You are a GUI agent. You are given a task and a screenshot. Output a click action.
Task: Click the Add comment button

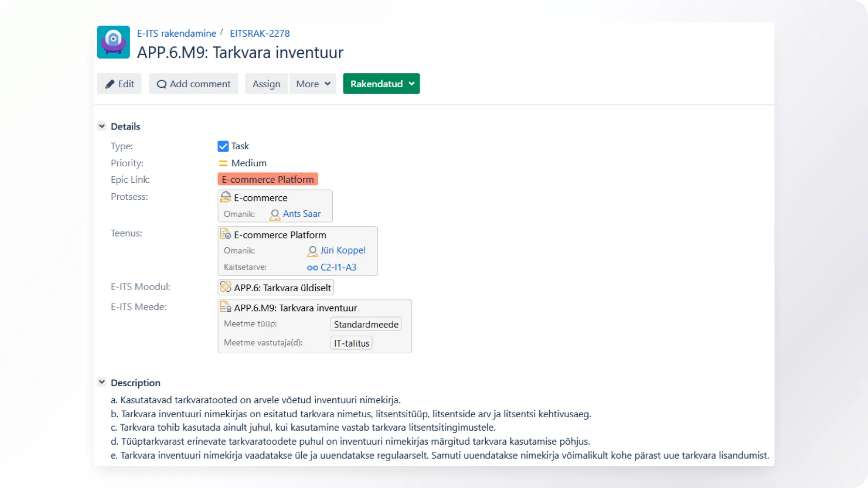(194, 84)
